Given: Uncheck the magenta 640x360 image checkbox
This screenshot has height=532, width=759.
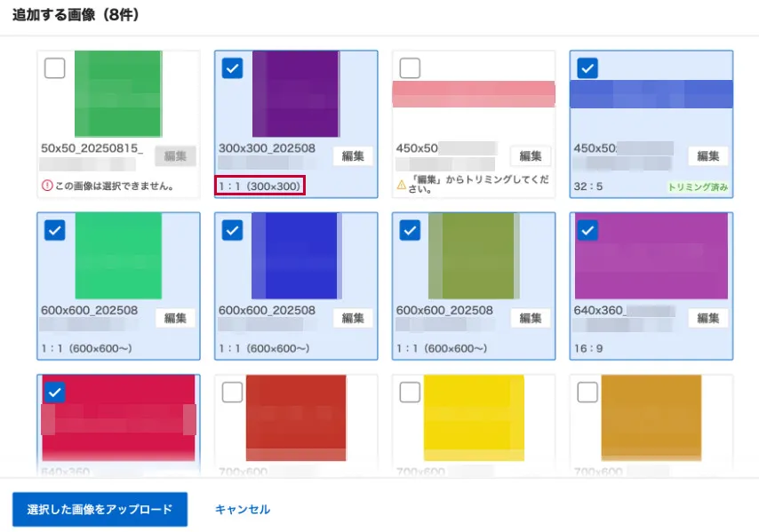Looking at the screenshot, I should (587, 230).
